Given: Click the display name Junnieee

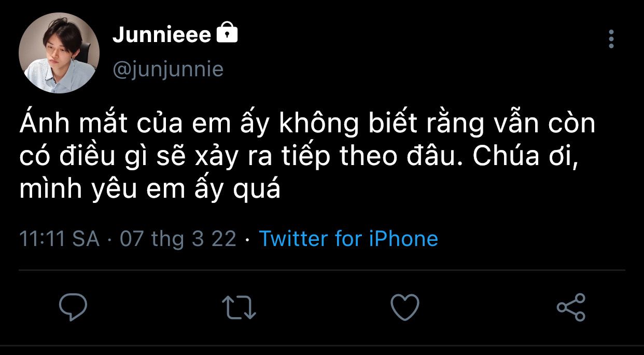Looking at the screenshot, I should coord(162,35).
